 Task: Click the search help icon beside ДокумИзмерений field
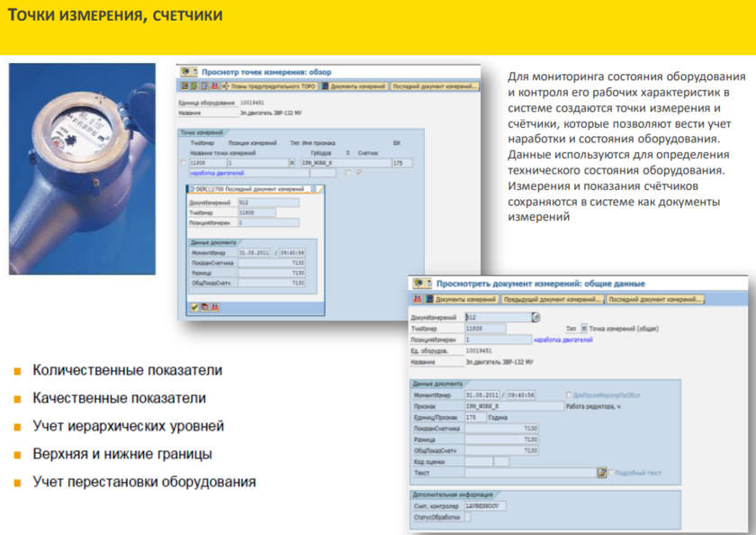(536, 317)
